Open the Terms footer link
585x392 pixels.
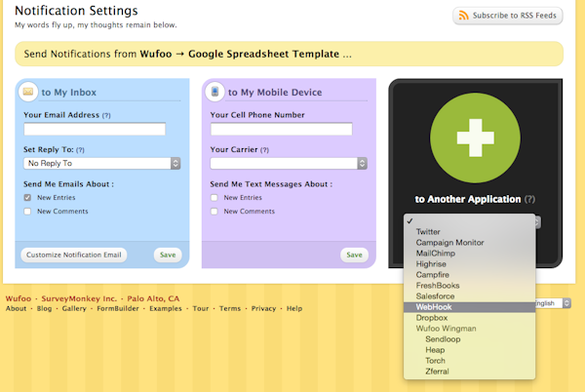(x=230, y=309)
